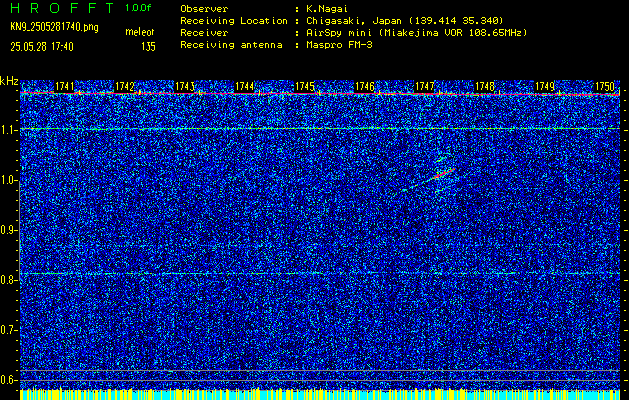The height and width of the screenshot is (400, 629).
Task: Click the Observer label
Action: click(204, 8)
